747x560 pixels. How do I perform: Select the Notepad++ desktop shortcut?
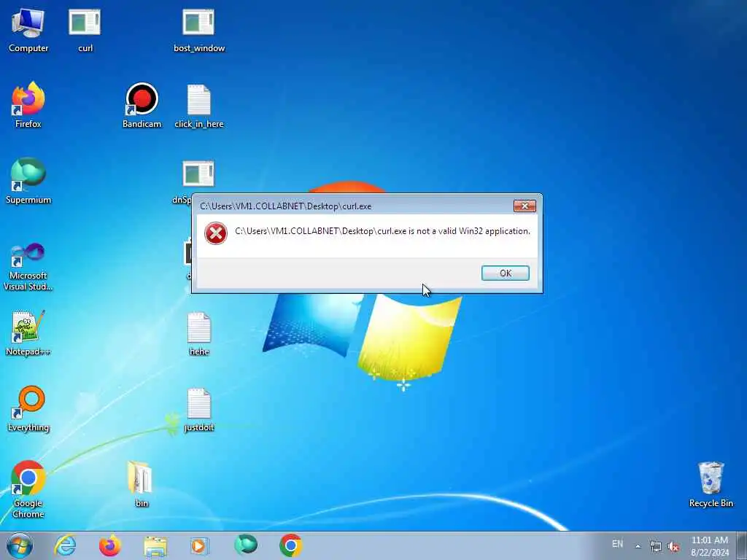click(x=28, y=332)
